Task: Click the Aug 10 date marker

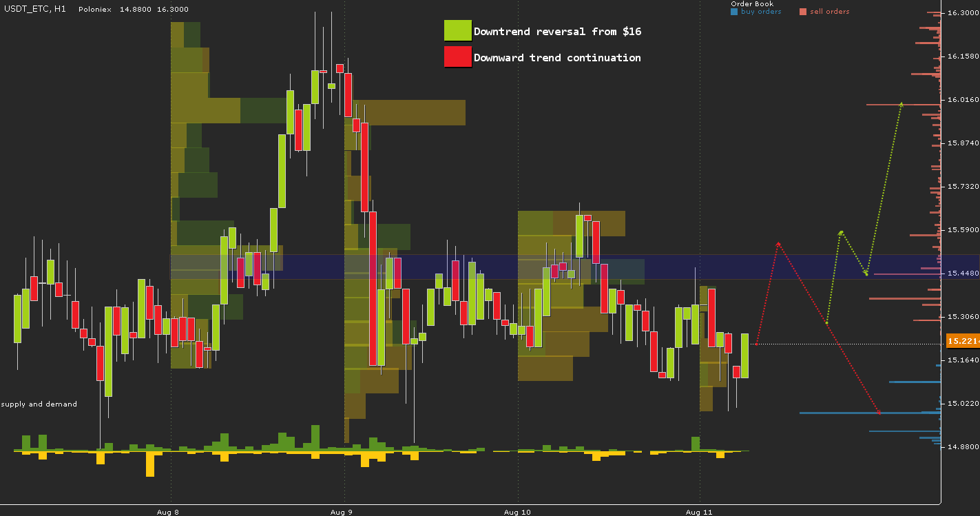Action: coord(517,512)
